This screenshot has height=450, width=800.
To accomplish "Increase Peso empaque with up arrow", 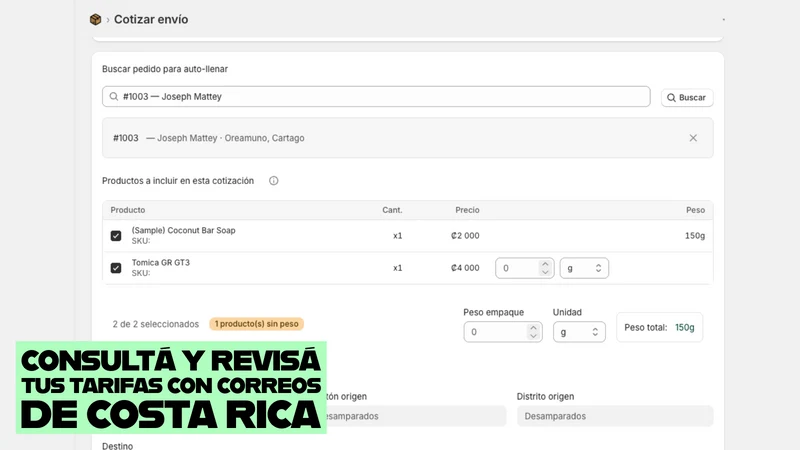I will click(x=533, y=328).
